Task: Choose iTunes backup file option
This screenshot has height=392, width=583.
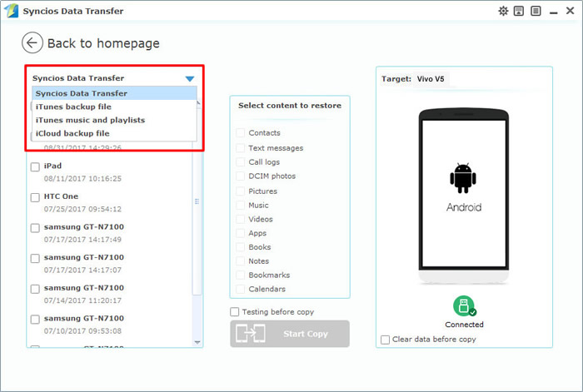Action: (x=115, y=107)
